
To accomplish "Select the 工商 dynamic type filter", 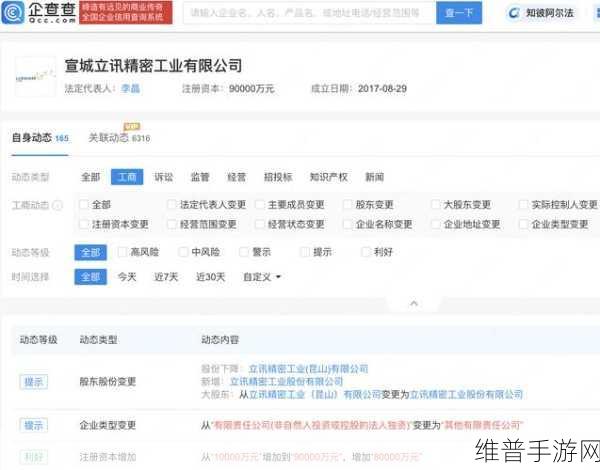I will pyautogui.click(x=127, y=177).
